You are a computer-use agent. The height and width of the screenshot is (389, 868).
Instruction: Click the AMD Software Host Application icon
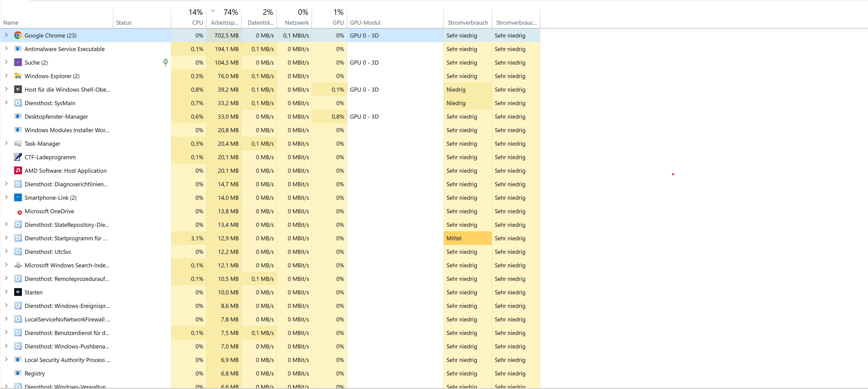pos(18,170)
